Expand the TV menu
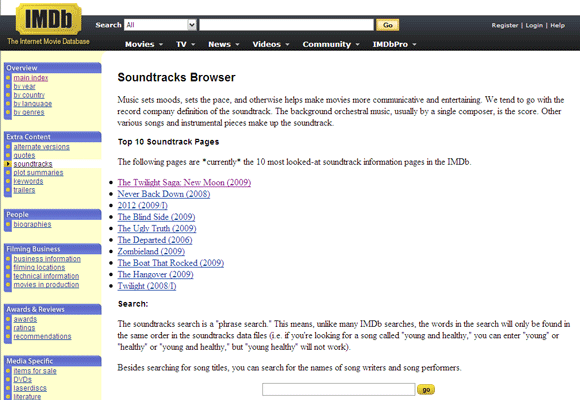Screen dimensions: 580x400 tap(185, 44)
